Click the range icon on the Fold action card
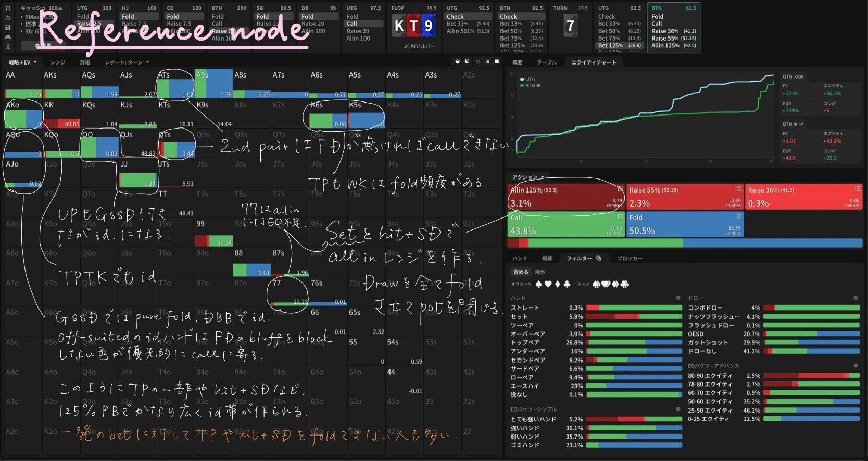This screenshot has width=868, height=461. pyautogui.click(x=739, y=216)
